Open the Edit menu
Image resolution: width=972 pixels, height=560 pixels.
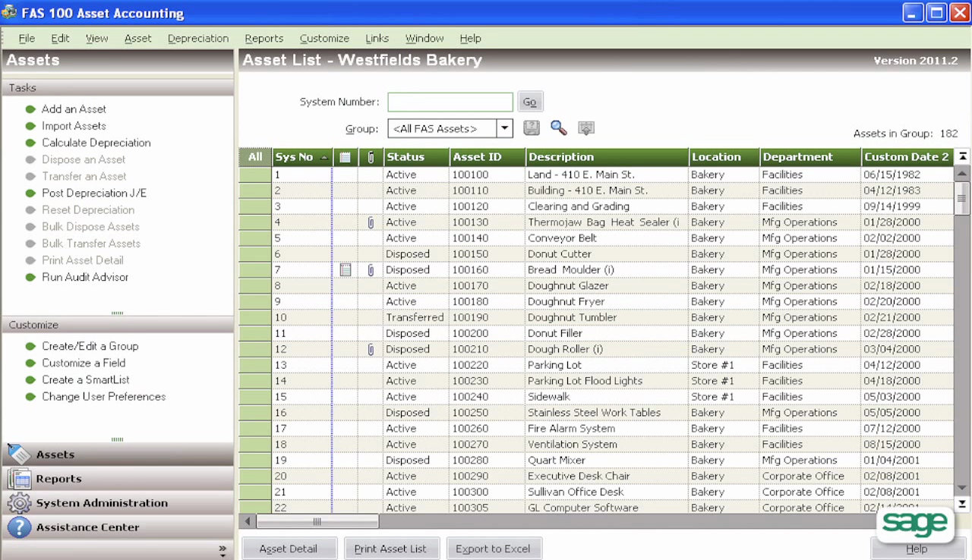click(60, 38)
